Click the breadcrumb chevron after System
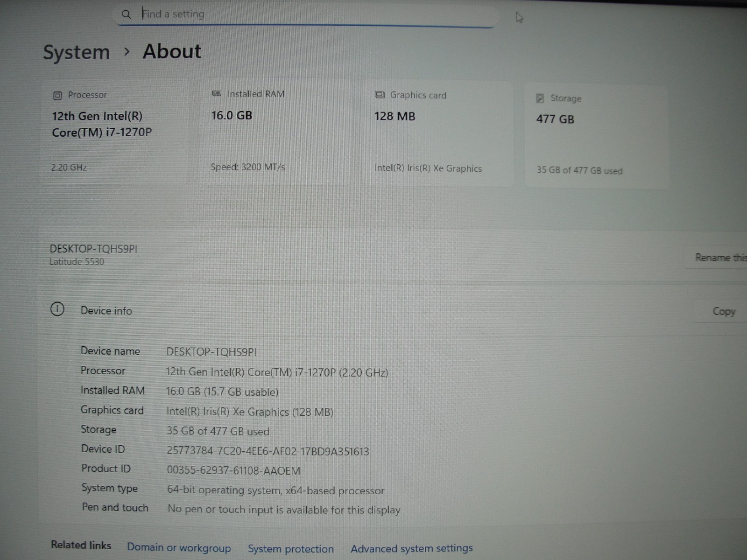The width and height of the screenshot is (747, 560). coord(127,52)
